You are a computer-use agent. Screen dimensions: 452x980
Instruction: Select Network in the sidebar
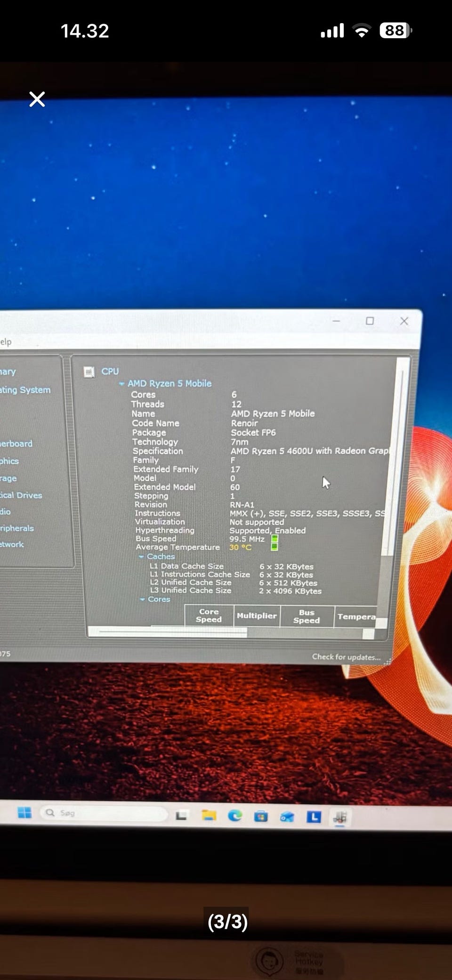[12, 544]
